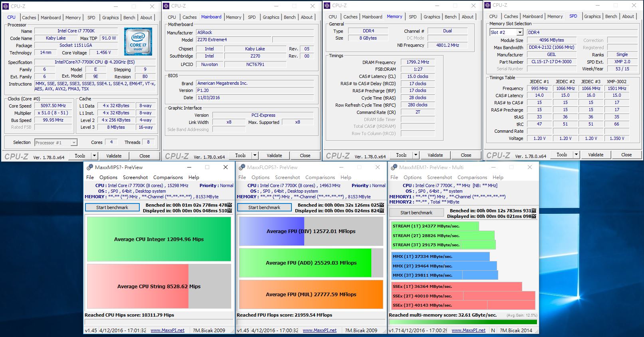This screenshot has width=644, height=337.
Task: Click the Core Voltage 1.456 V field
Action: [103, 53]
